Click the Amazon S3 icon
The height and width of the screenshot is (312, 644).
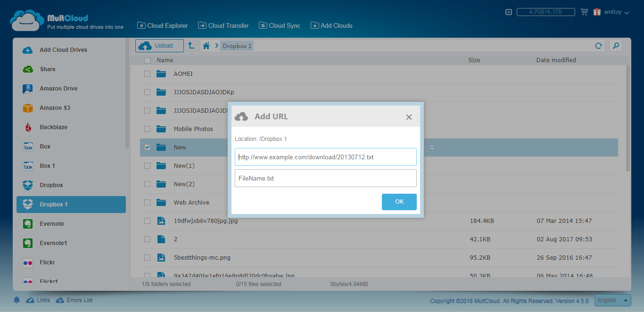(x=28, y=108)
